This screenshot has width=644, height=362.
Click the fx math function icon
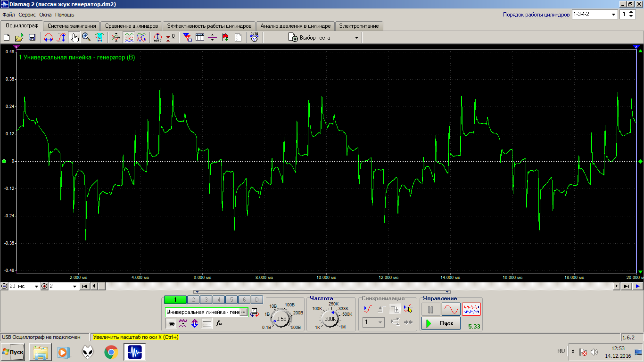tap(219, 323)
